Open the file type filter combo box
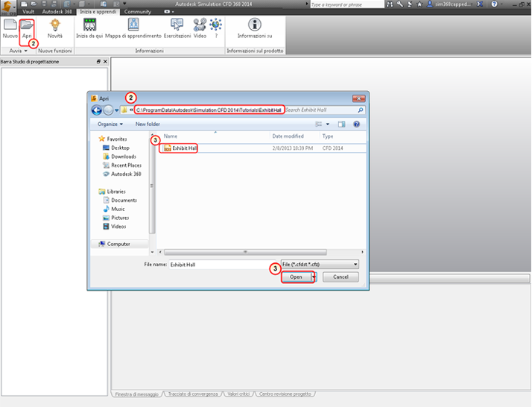 tap(320, 264)
